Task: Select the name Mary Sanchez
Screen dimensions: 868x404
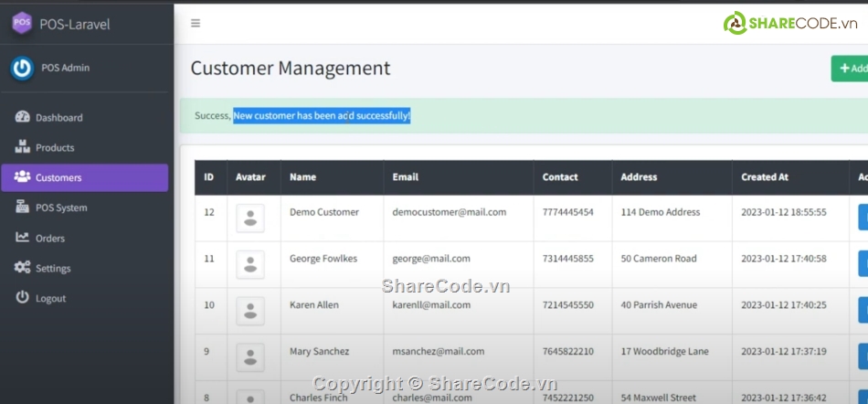Action: coord(320,351)
